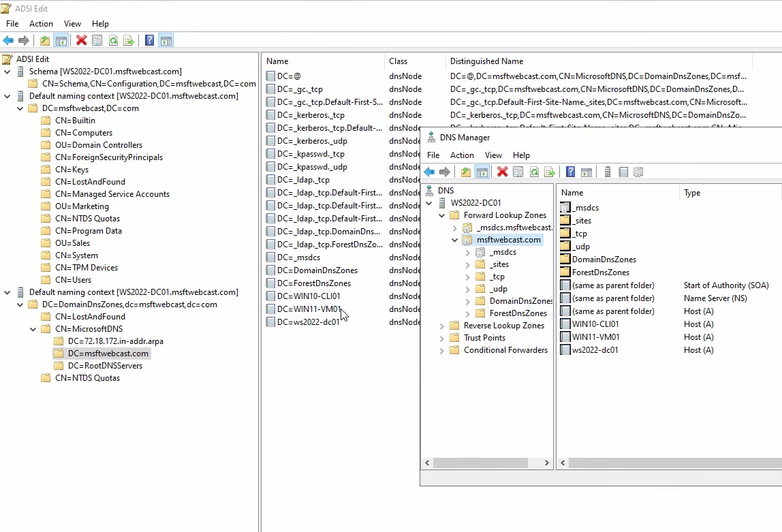Collapse msftwebcast.com zone in DNS Manager tree
The height and width of the screenshot is (532, 782).
[455, 240]
